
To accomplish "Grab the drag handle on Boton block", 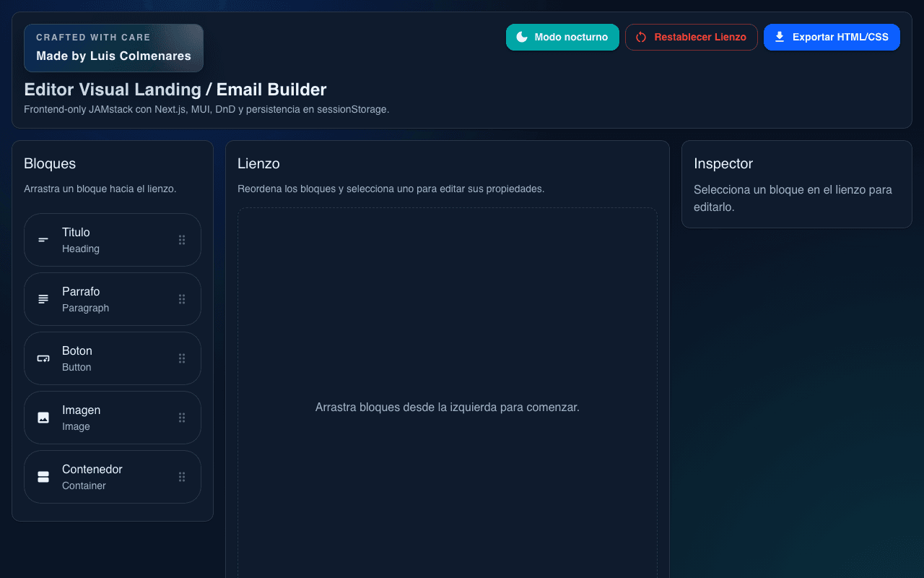I will point(182,358).
